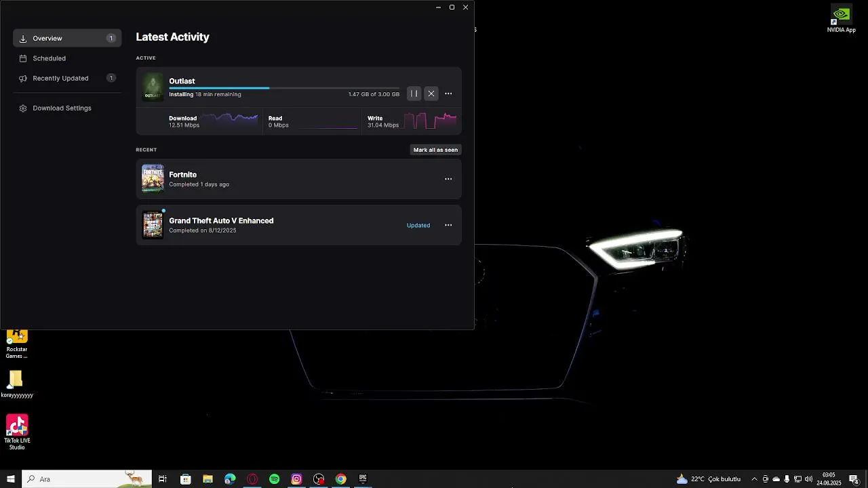Image resolution: width=868 pixels, height=488 pixels.
Task: Cancel the Outlast installation
Action: [431, 94]
